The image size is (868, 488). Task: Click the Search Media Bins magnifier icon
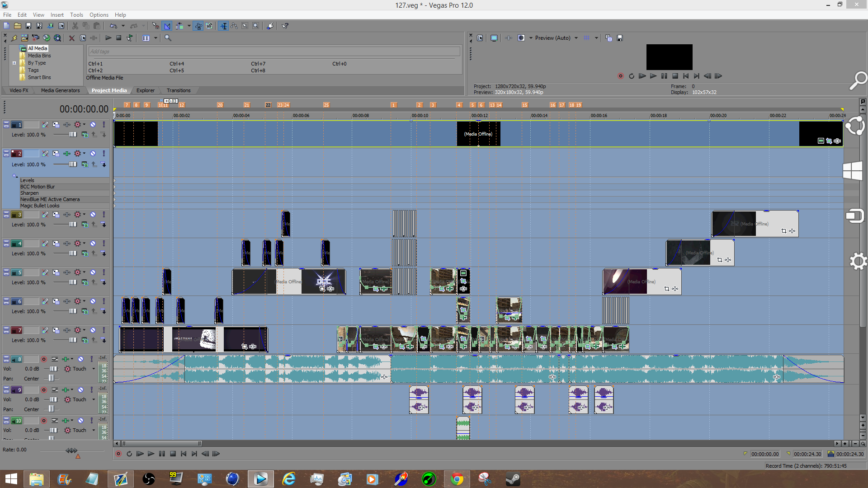pyautogui.click(x=168, y=38)
